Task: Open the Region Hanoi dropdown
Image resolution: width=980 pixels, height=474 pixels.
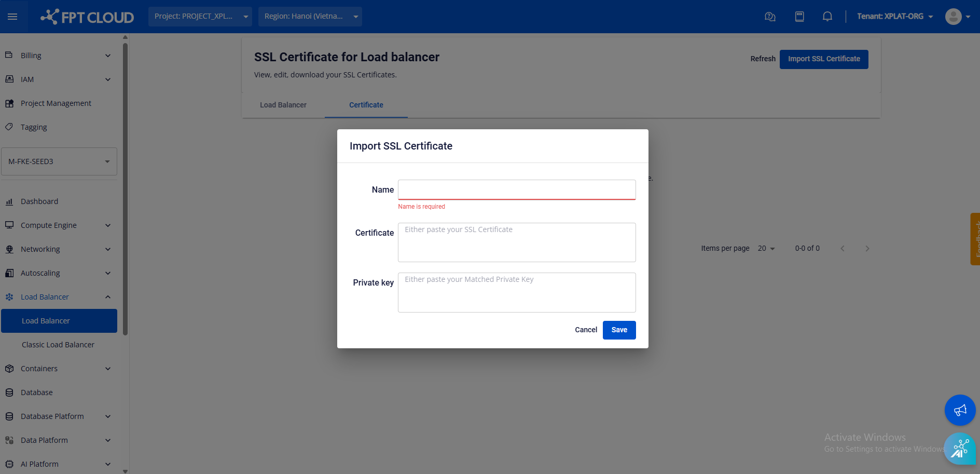Action: (x=310, y=17)
